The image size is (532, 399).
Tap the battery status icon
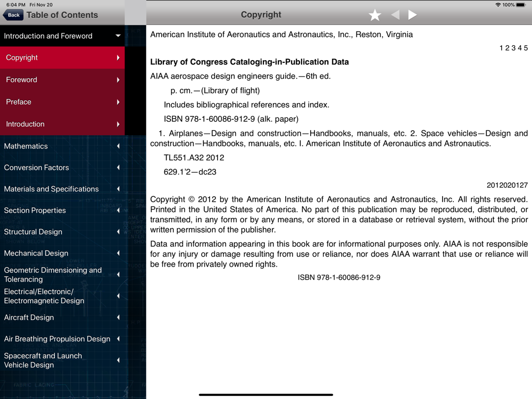[521, 5]
